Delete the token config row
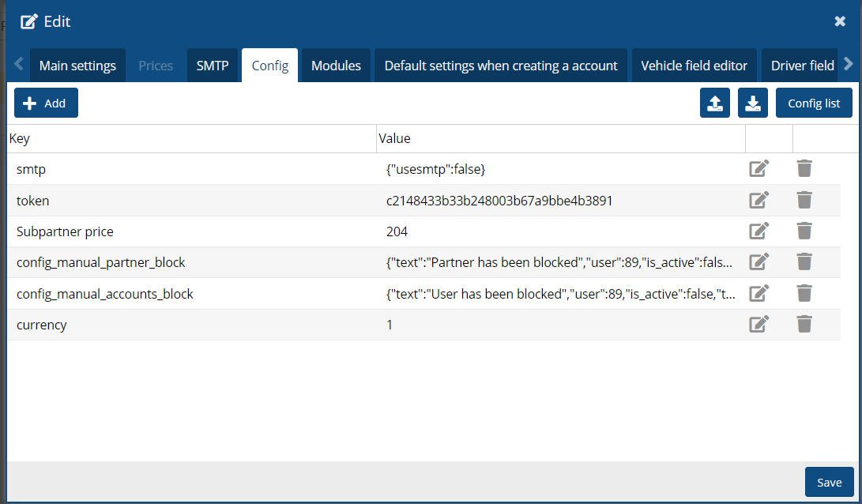862x504 pixels. tap(804, 200)
